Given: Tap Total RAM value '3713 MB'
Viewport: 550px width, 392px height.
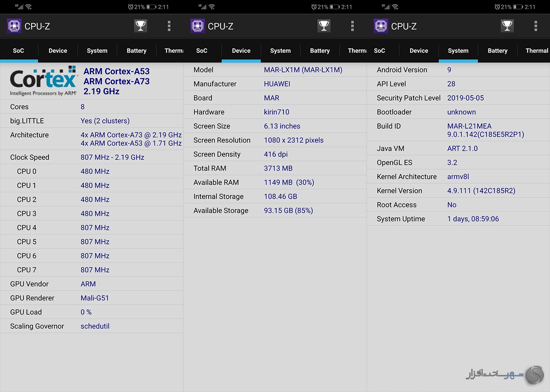Looking at the screenshot, I should pos(278,168).
